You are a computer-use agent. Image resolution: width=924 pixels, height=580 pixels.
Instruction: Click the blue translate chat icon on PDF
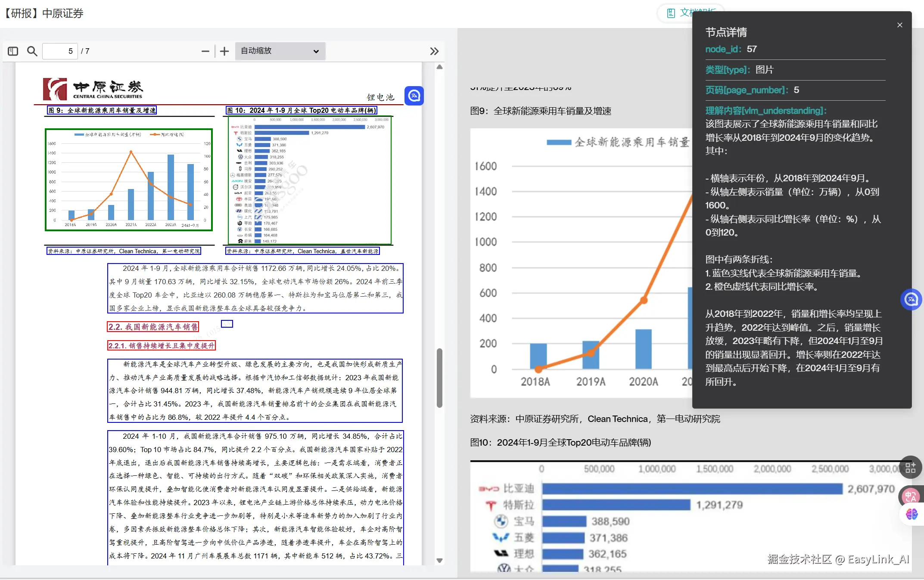click(x=414, y=96)
